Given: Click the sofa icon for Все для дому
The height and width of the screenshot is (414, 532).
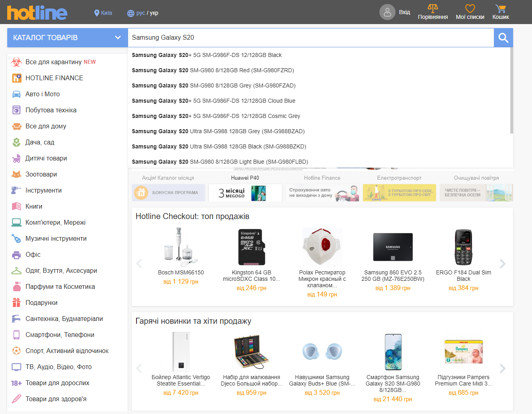Looking at the screenshot, I should pyautogui.click(x=16, y=126).
